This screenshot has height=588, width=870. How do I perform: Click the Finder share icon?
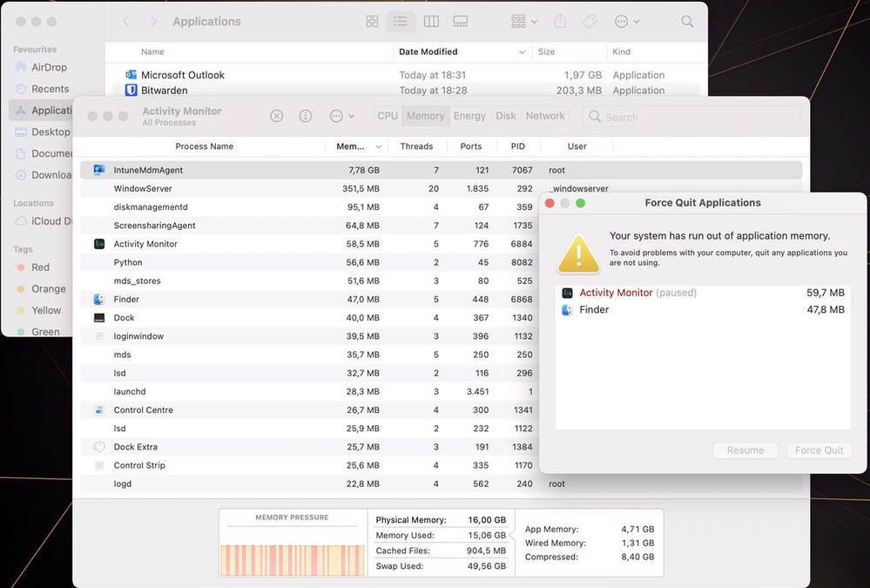[560, 22]
